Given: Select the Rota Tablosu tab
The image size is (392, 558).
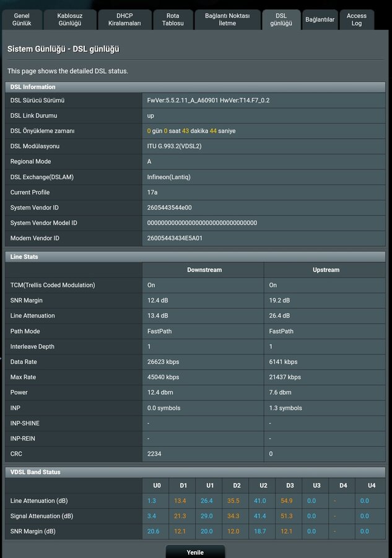Looking at the screenshot, I should tap(173, 19).
